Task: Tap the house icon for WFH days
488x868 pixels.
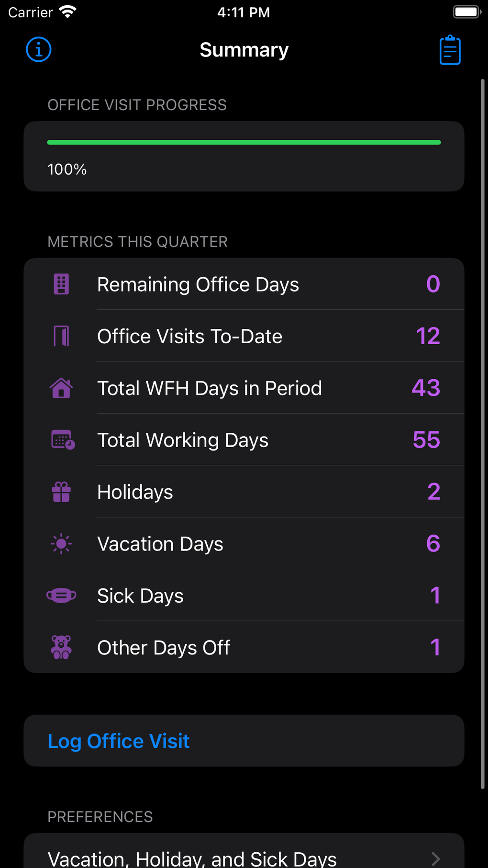Action: click(61, 388)
